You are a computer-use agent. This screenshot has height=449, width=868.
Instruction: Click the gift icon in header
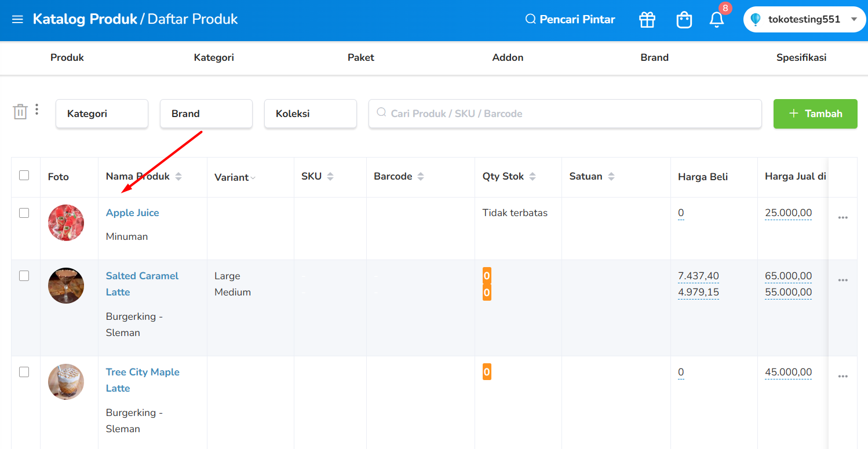[x=647, y=20]
